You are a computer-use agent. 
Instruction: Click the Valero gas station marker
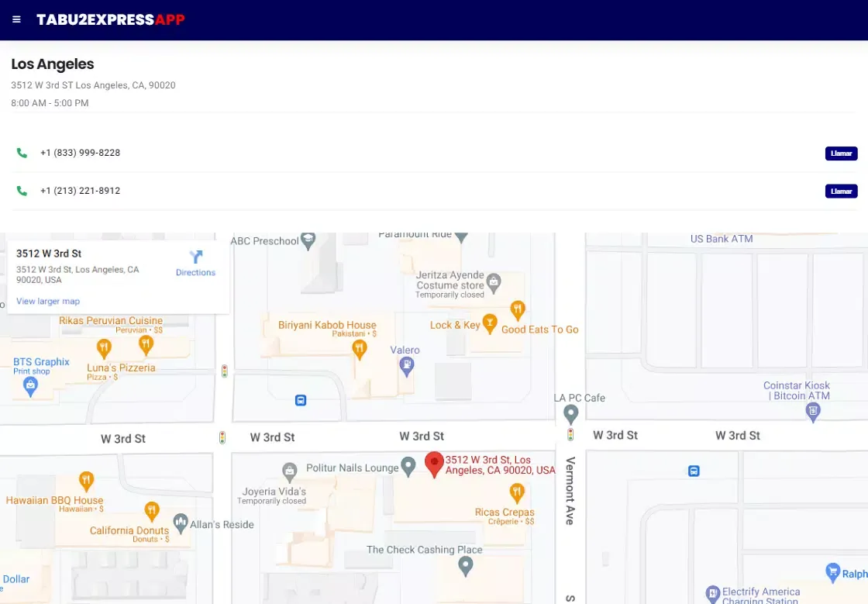point(407,367)
